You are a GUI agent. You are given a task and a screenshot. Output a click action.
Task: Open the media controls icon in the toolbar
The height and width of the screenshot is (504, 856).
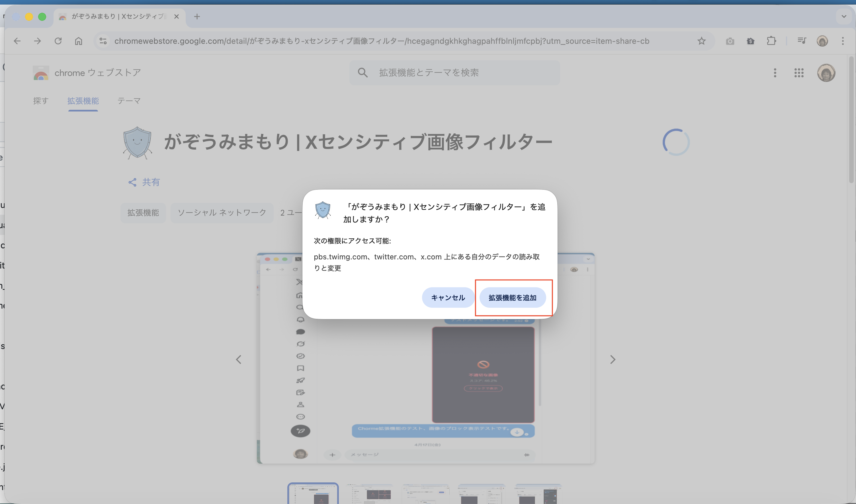801,41
